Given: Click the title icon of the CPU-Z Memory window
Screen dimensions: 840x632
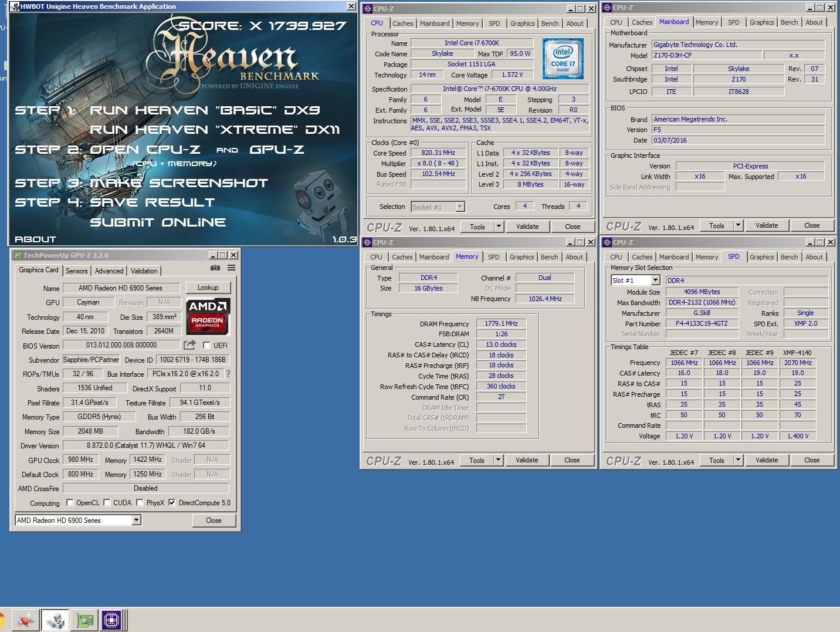Looking at the screenshot, I should [367, 242].
